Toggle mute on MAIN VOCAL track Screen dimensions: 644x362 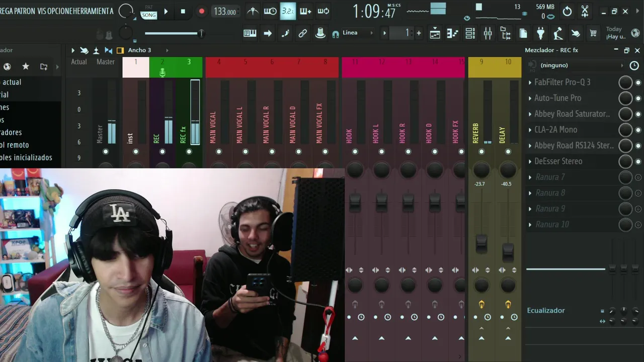219,151
